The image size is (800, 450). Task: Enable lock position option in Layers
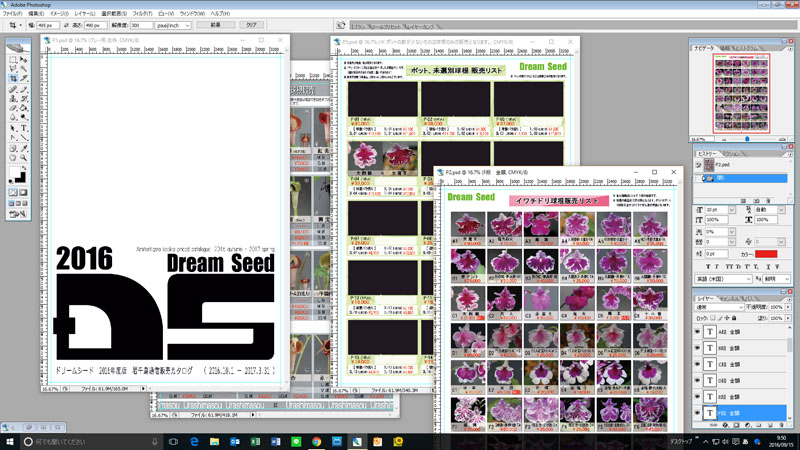pyautogui.click(x=727, y=318)
